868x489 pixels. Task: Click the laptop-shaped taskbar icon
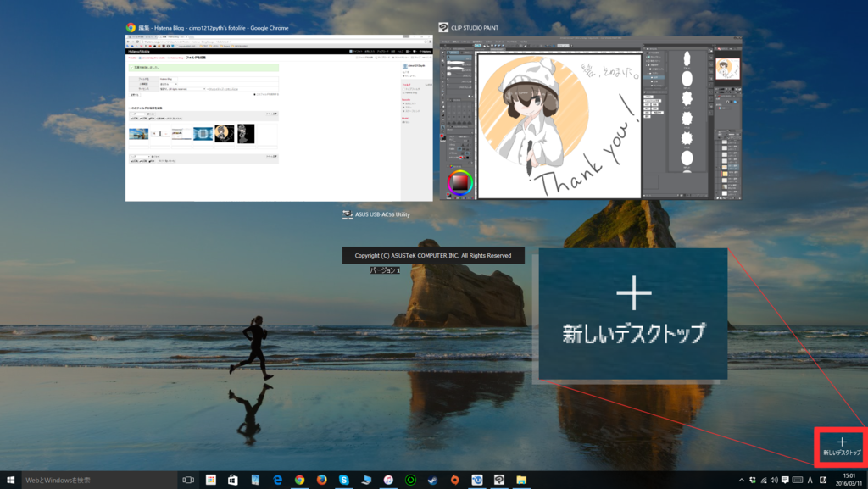(x=366, y=480)
